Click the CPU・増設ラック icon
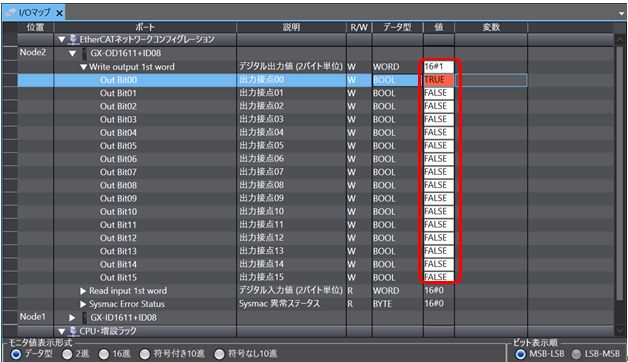The image size is (628, 362). pyautogui.click(x=73, y=331)
